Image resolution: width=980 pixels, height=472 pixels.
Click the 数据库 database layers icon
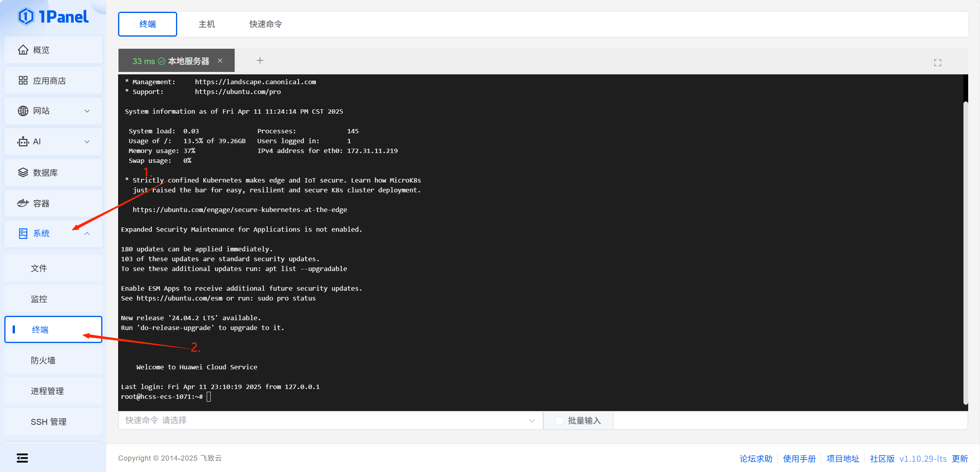(x=23, y=173)
